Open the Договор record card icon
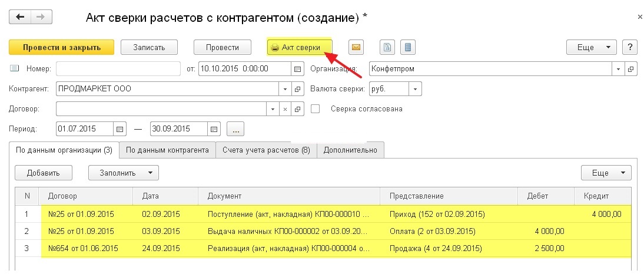The image size is (644, 277). click(x=298, y=109)
